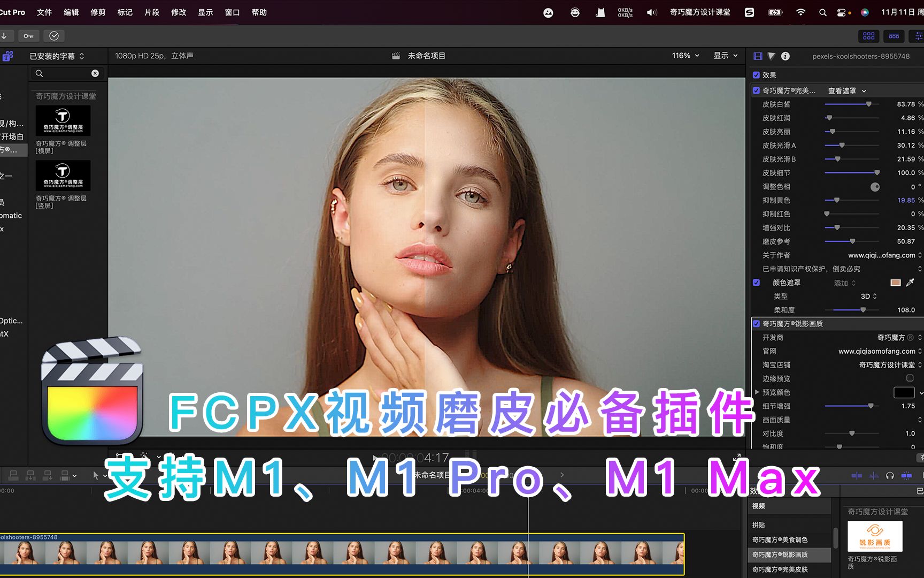Select the pexels-koolshooters clip in the timeline
This screenshot has height=578, width=924.
tap(342, 554)
